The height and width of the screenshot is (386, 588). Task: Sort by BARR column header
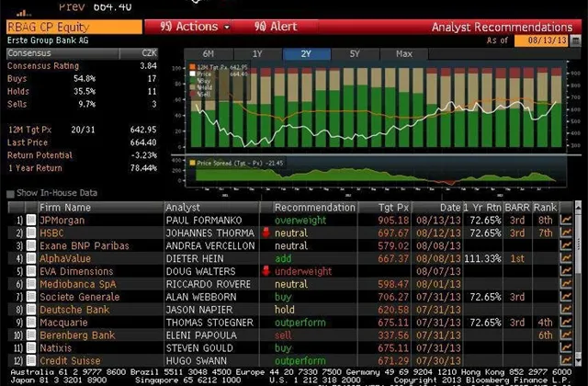517,208
